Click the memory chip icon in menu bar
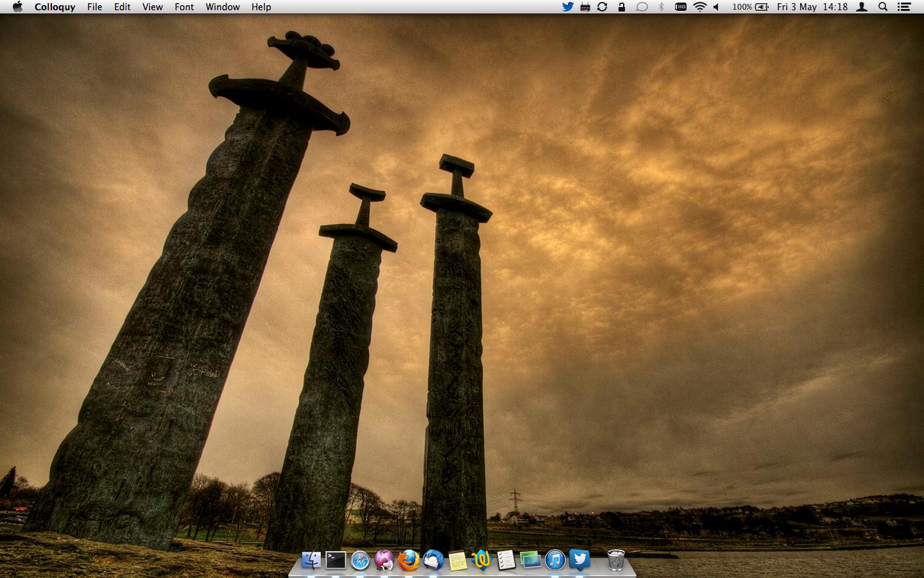This screenshot has height=578, width=924. click(681, 7)
